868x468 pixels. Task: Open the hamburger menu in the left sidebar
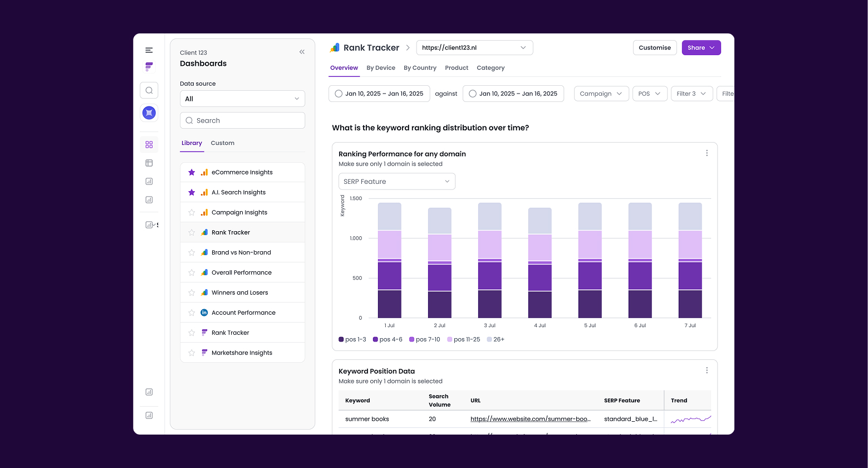point(149,50)
